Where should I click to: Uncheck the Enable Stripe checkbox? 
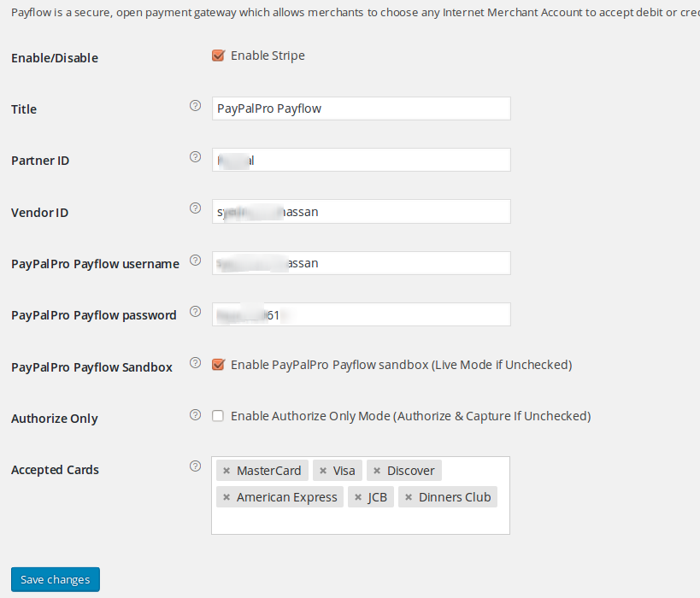218,56
